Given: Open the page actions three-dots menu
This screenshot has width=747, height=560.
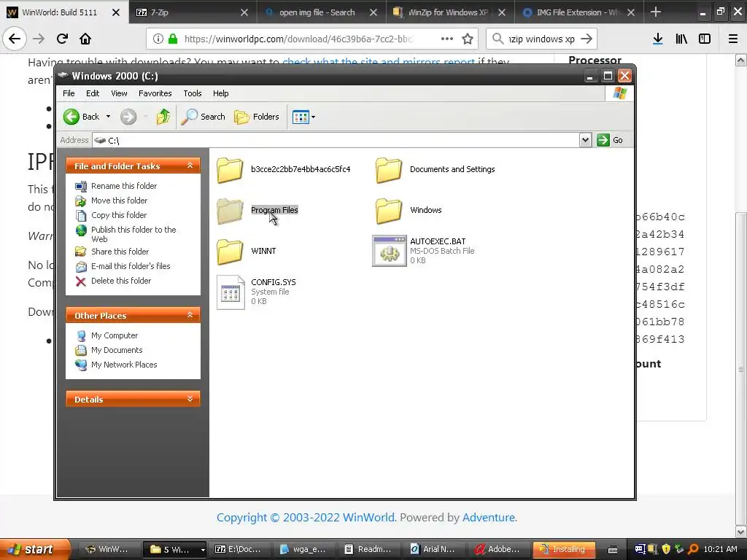Looking at the screenshot, I should [x=447, y=39].
